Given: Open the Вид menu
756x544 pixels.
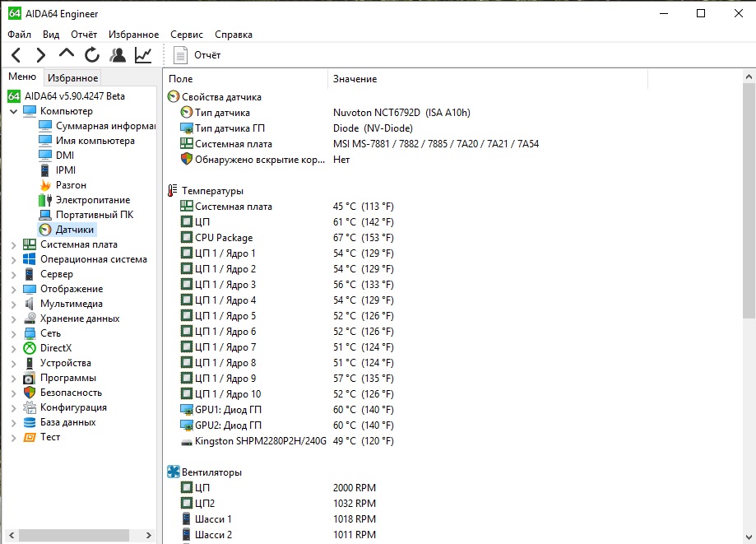Looking at the screenshot, I should click(51, 35).
